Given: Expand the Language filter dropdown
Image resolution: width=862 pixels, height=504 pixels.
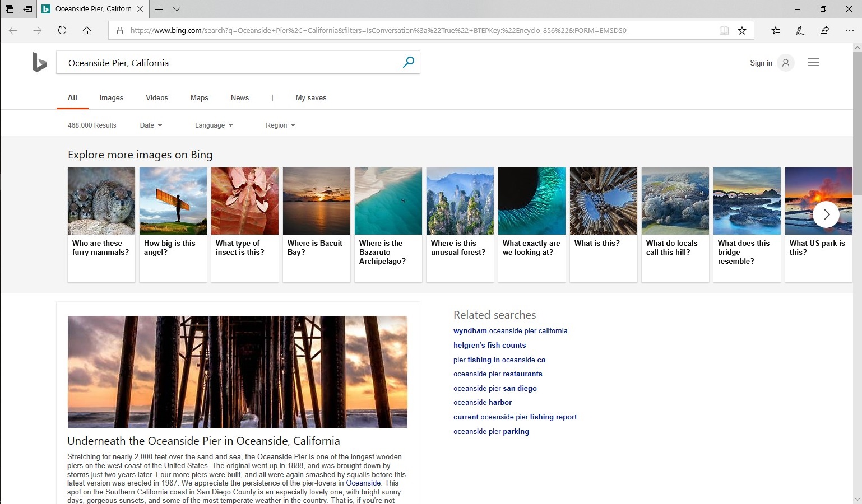Looking at the screenshot, I should coord(214,125).
